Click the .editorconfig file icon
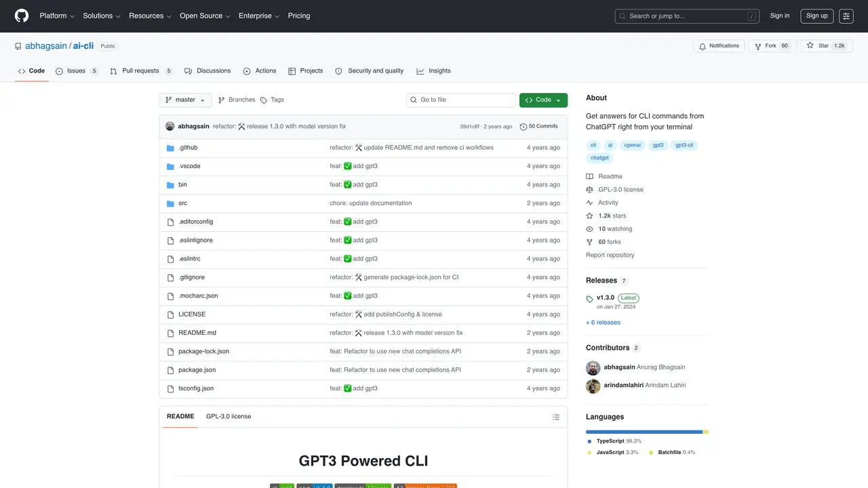The image size is (868, 488). 171,222
